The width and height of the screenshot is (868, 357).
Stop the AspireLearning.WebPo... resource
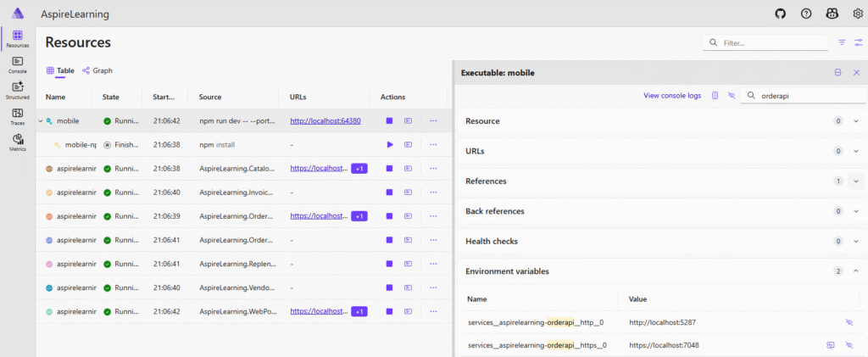(x=390, y=311)
